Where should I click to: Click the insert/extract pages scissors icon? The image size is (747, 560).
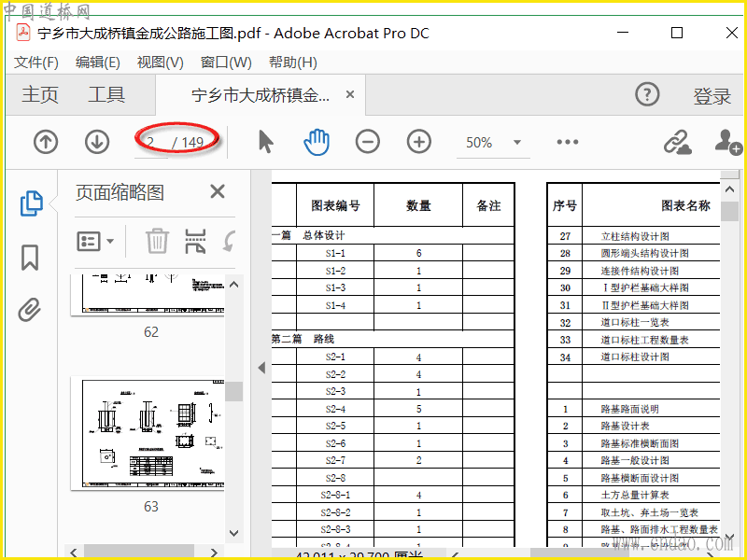coord(195,241)
